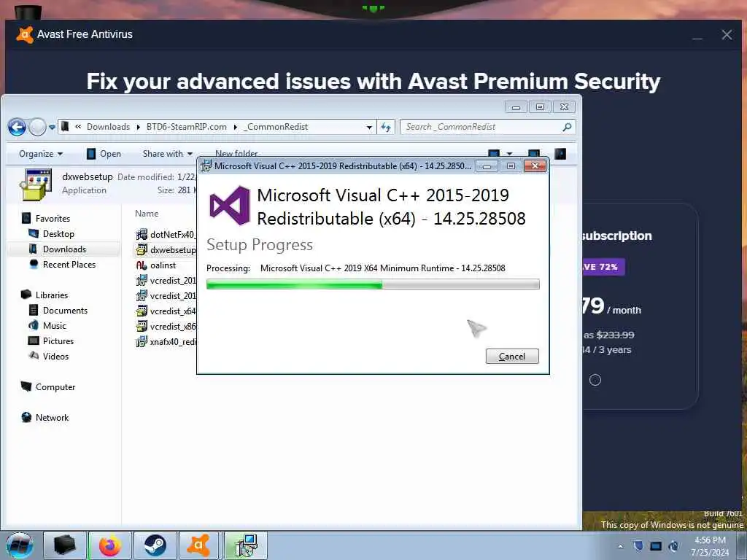Image resolution: width=747 pixels, height=560 pixels.
Task: Click the Visual Studio logo in setup dialog
Action: [x=230, y=205]
